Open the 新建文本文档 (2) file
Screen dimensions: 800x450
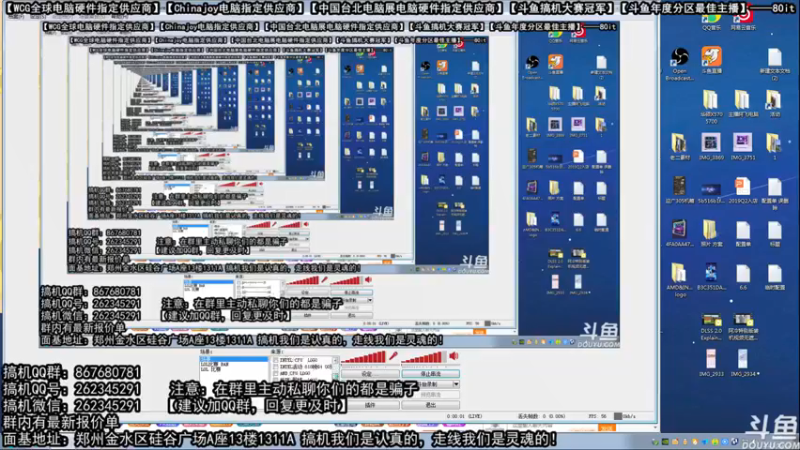[774, 63]
